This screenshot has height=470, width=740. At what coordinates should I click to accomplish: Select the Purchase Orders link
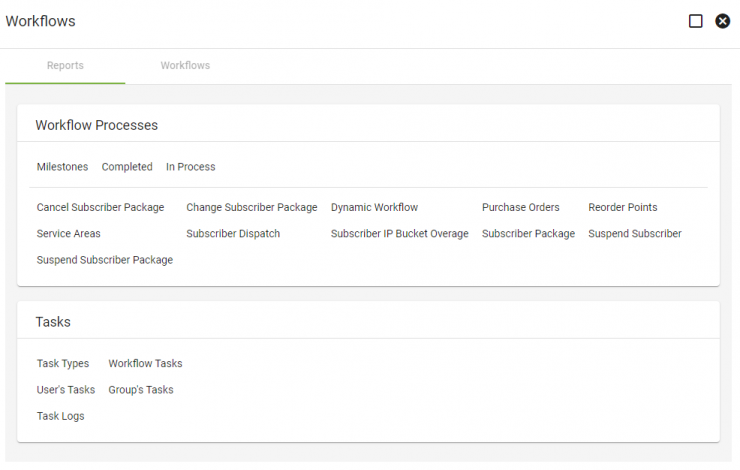tap(521, 207)
